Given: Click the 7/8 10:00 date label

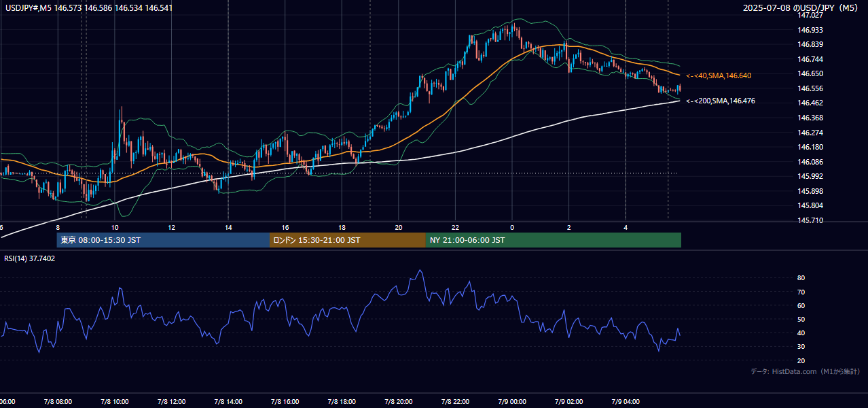Looking at the screenshot, I should point(114,401).
